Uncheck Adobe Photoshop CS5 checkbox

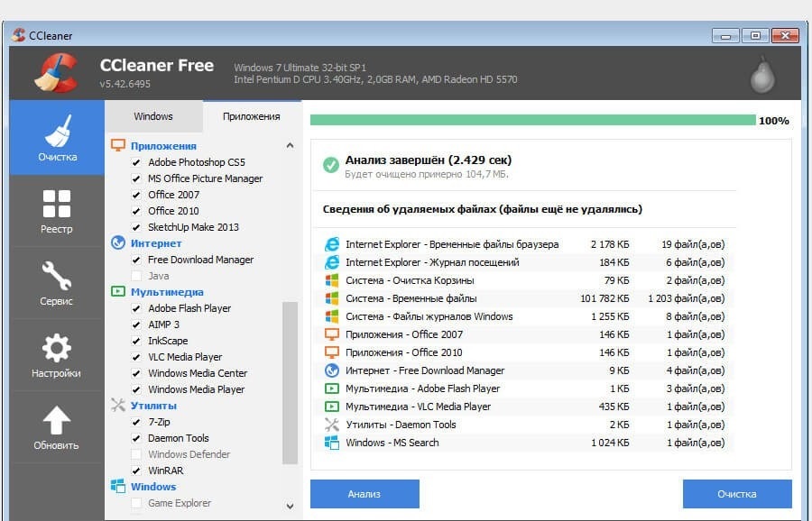pyautogui.click(x=137, y=163)
